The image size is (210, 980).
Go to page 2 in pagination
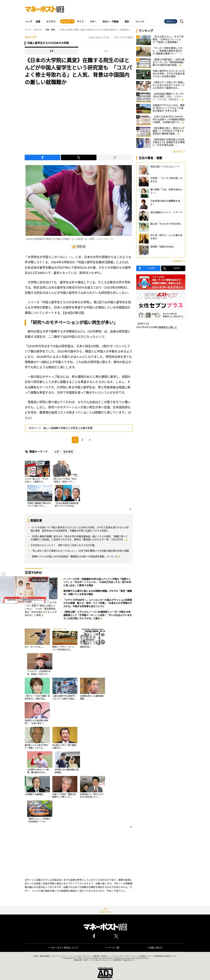coord(82,440)
